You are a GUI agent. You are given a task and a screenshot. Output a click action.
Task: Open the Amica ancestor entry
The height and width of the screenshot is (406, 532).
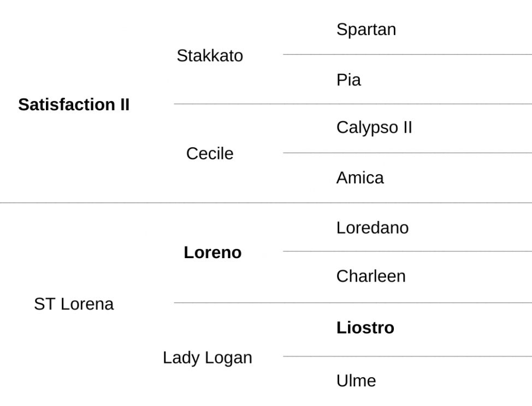pyautogui.click(x=360, y=178)
